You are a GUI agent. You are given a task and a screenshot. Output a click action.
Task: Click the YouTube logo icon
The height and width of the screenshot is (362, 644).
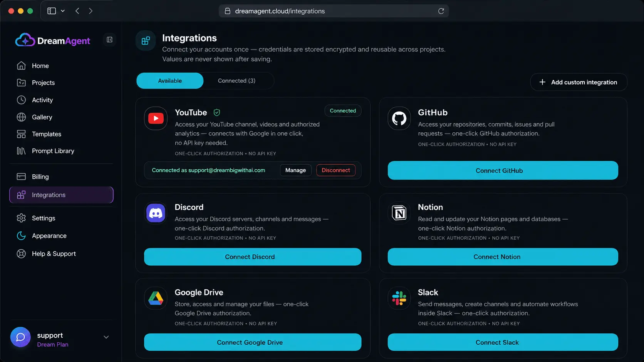[156, 118]
